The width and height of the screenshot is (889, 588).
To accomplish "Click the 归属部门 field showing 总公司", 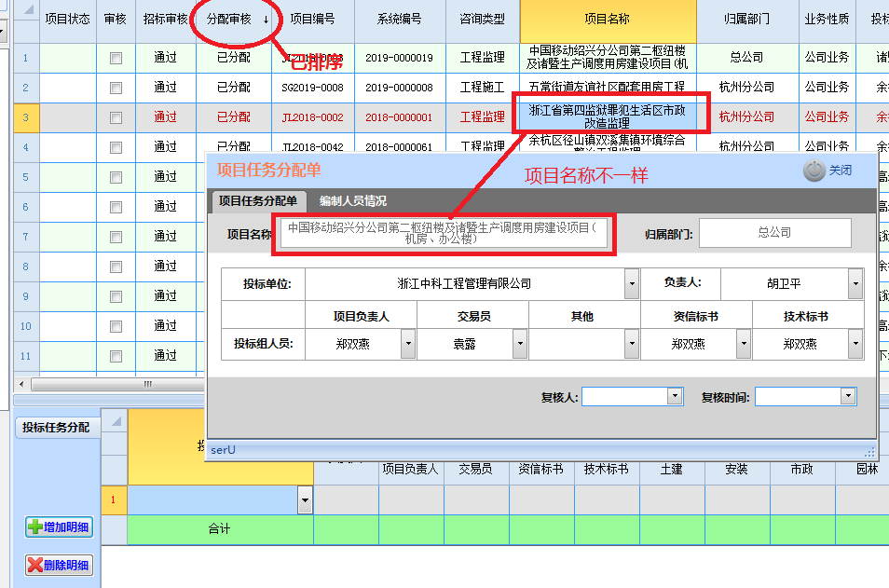I will pos(774,233).
